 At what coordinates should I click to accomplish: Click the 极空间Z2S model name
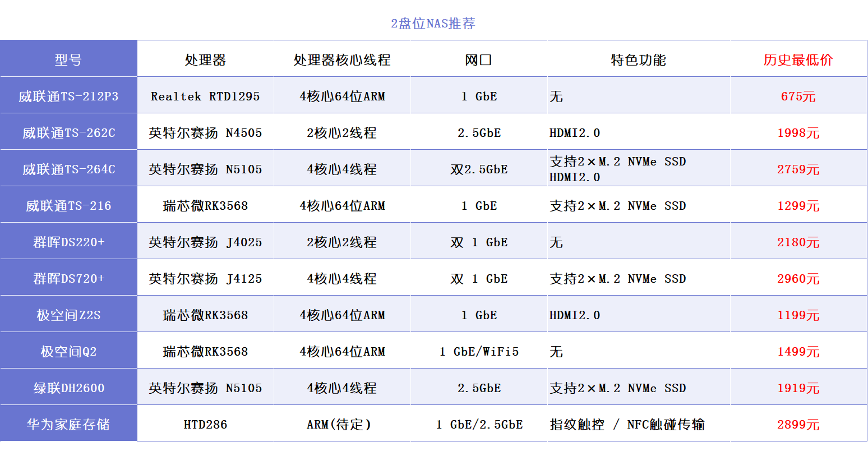coord(68,314)
